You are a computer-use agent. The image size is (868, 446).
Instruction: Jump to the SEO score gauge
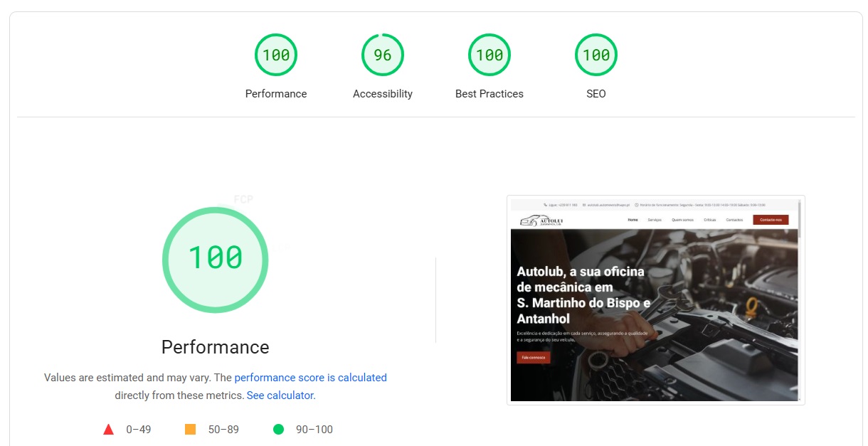596,55
